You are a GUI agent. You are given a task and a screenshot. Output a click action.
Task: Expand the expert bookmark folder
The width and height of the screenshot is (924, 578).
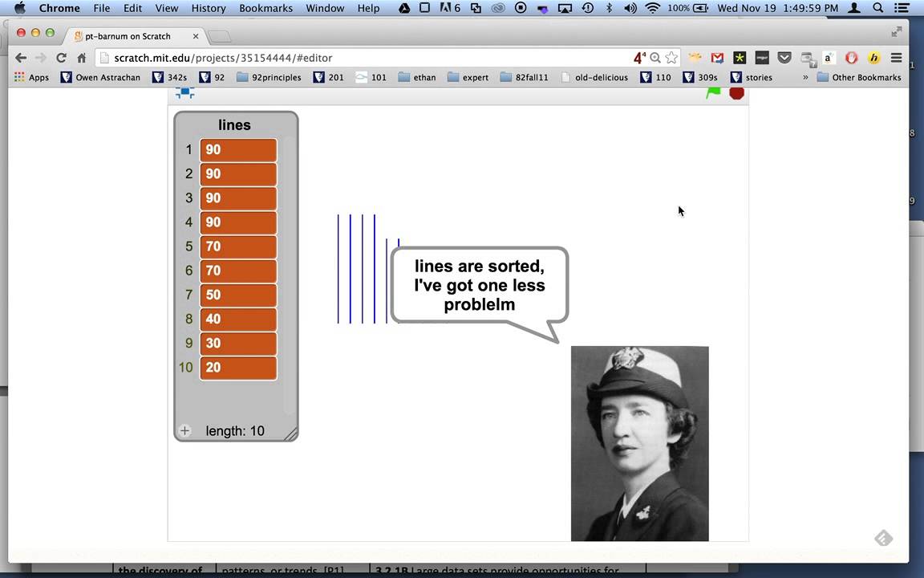click(468, 77)
